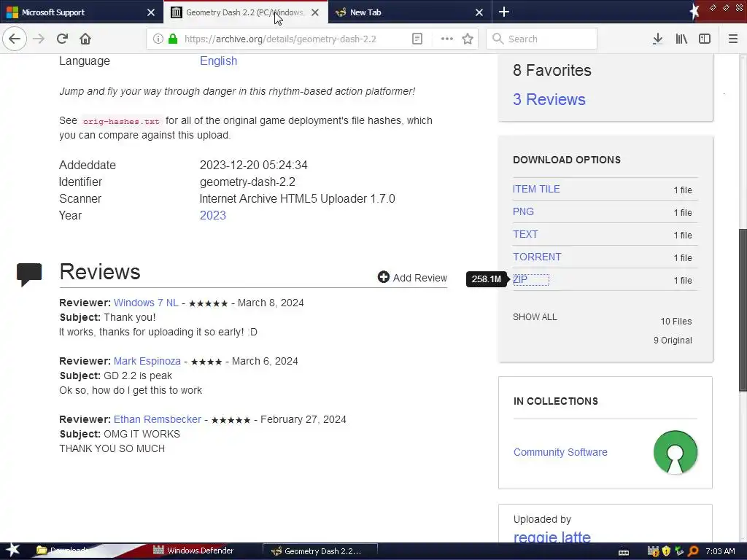Download the ZIP file option
The image size is (747, 560).
click(x=520, y=279)
